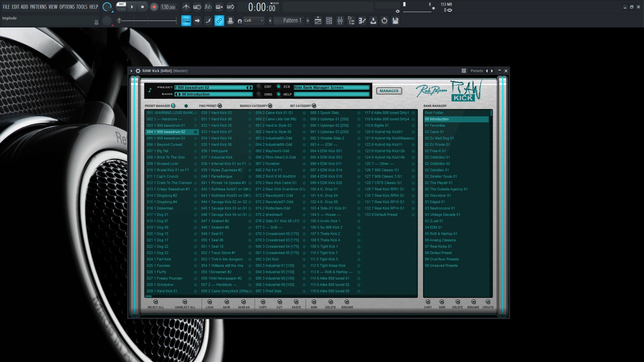Click the Presets previous arrow in title bar
The width and height of the screenshot is (644, 362).
tap(487, 71)
